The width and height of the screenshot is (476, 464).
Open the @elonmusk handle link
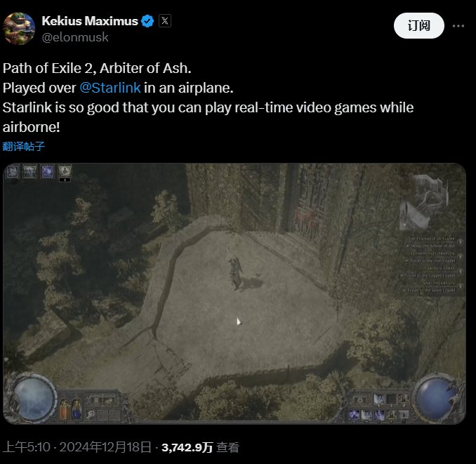[75, 37]
